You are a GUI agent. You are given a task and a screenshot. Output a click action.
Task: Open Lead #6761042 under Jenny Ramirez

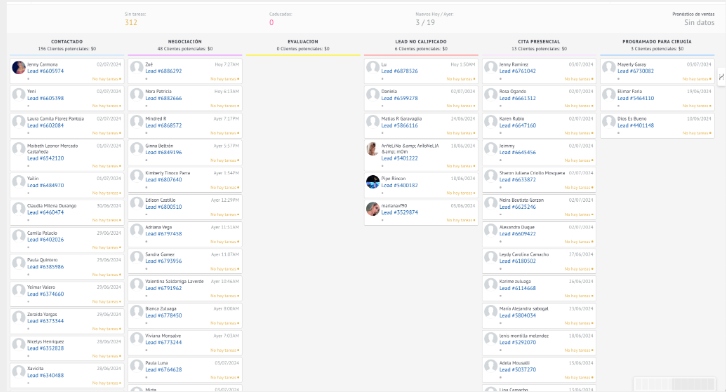518,71
